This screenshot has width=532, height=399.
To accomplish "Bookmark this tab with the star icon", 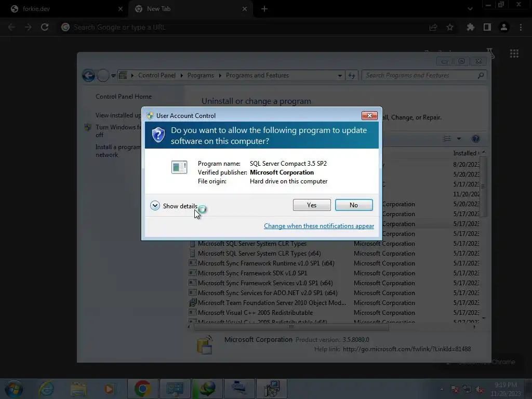I will click(449, 27).
